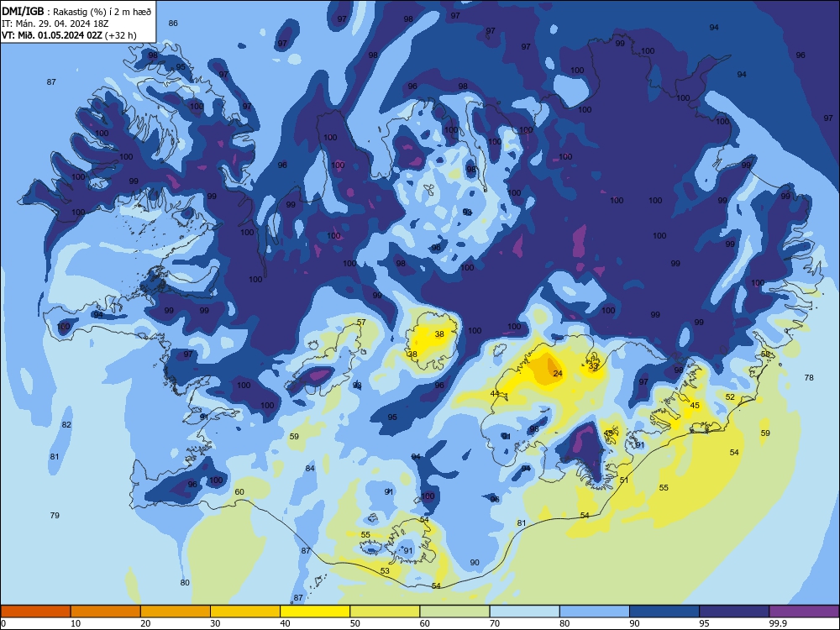Screen dimensions: 840x630
Task: Click the map value '58' on the east coast
Action: pyautogui.click(x=765, y=354)
